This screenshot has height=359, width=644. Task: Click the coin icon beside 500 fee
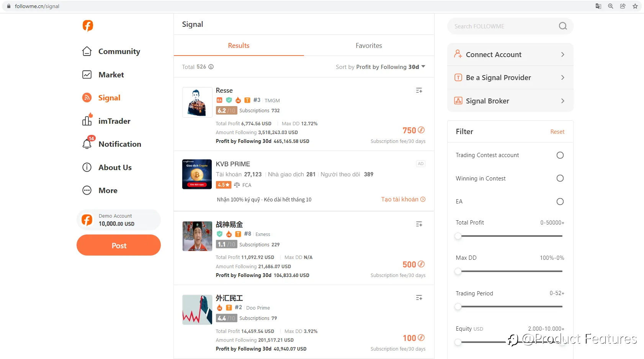coord(421,264)
